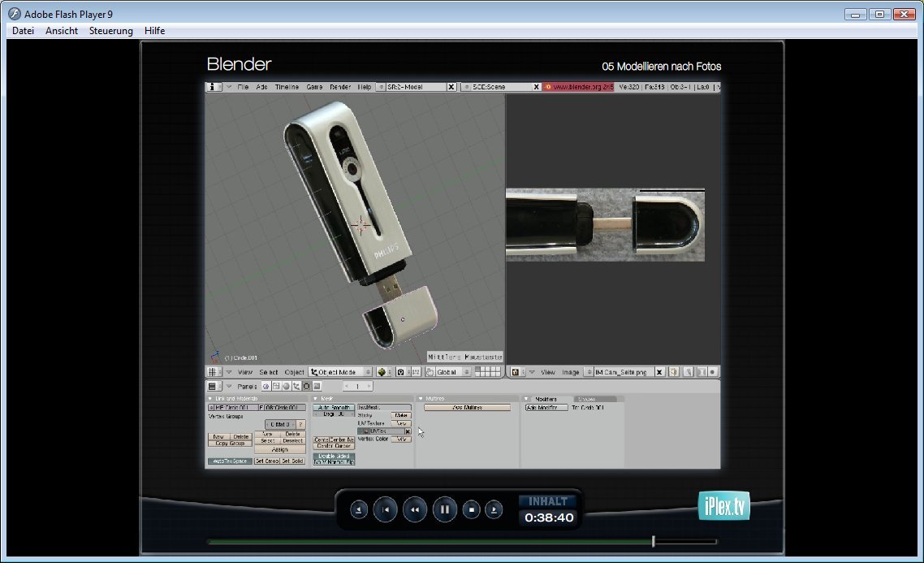The image size is (924, 563).
Task: Open Blender's Timeline menu
Action: click(287, 87)
